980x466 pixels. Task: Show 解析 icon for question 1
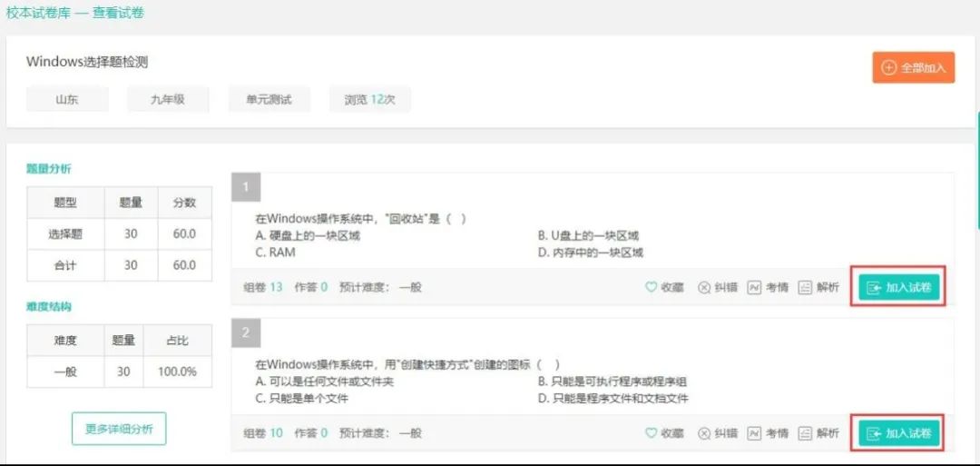[805, 287]
